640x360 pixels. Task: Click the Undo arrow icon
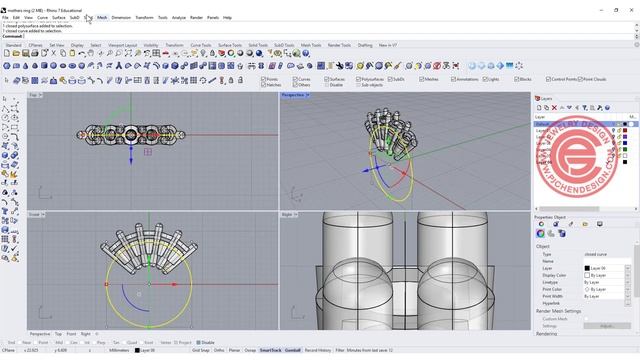[82, 53]
